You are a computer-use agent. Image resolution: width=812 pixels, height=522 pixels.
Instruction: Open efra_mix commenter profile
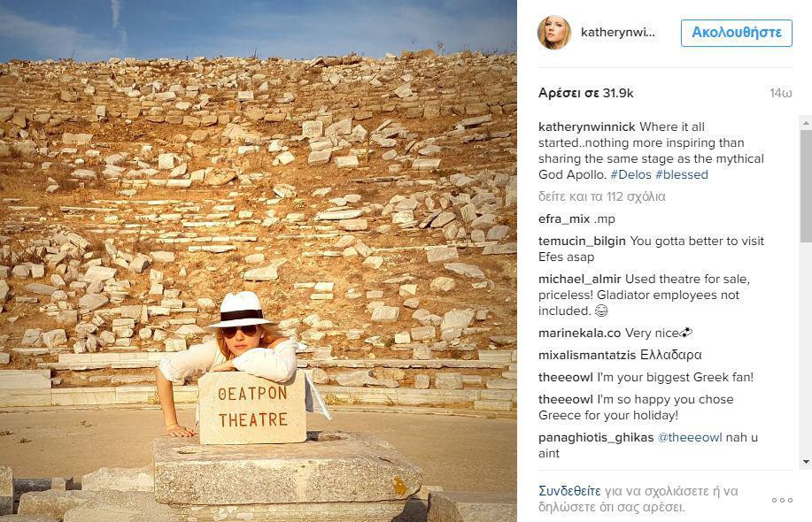pyautogui.click(x=564, y=219)
